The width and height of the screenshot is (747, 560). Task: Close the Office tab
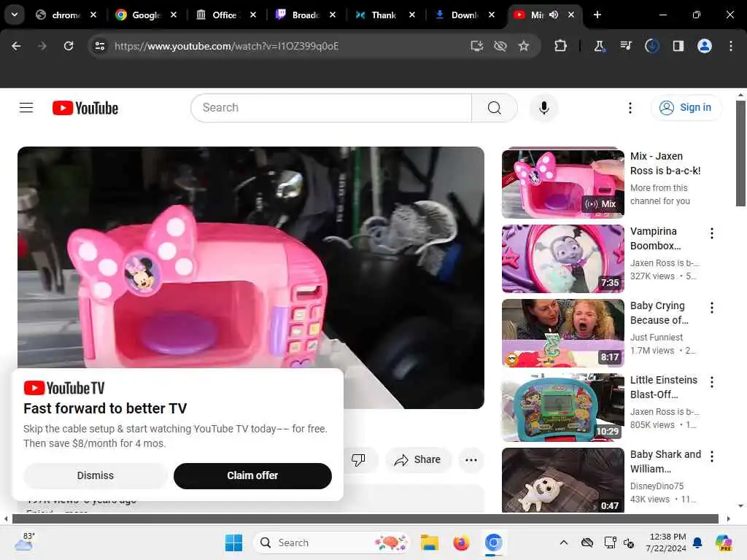253,15
